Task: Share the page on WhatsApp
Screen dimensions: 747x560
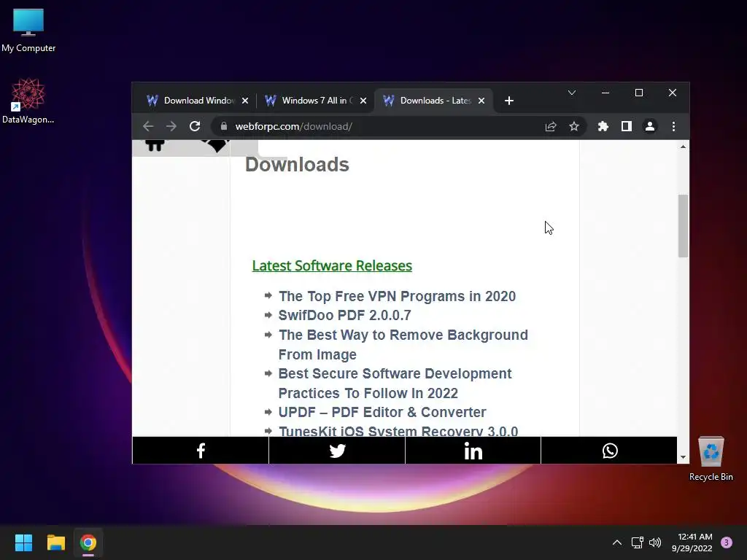Action: pyautogui.click(x=609, y=451)
